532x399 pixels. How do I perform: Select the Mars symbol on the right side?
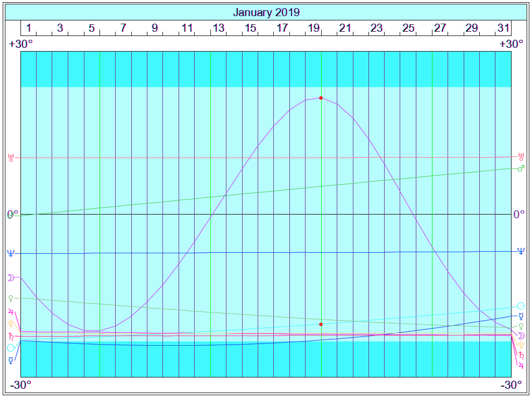[x=521, y=168]
